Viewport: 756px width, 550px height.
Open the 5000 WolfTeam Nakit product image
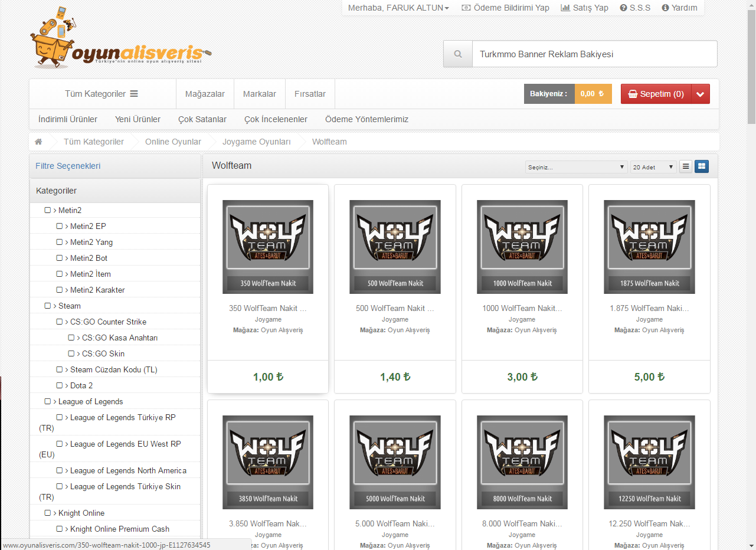[395, 462]
